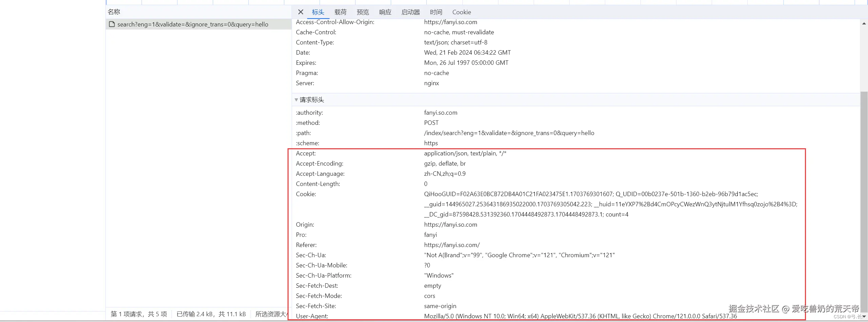Click the 已传输 2.4 kB status text
The image size is (868, 322).
pos(211,314)
